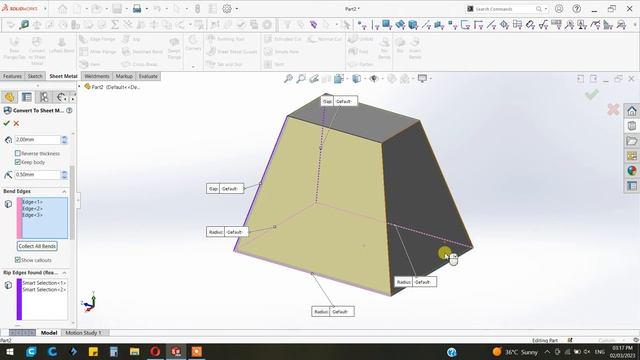This screenshot has height=360, width=640.
Task: Click the Measure tool icon in toolbar
Action: [24, 24]
